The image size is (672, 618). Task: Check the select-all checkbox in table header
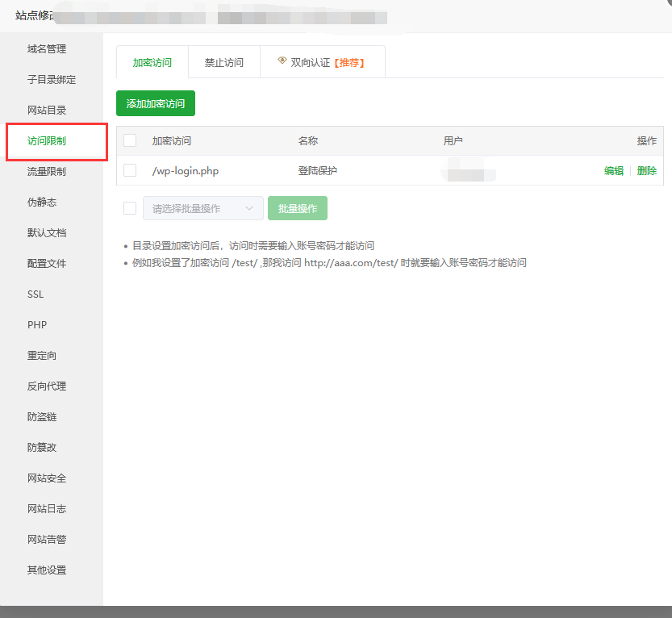(x=129, y=140)
